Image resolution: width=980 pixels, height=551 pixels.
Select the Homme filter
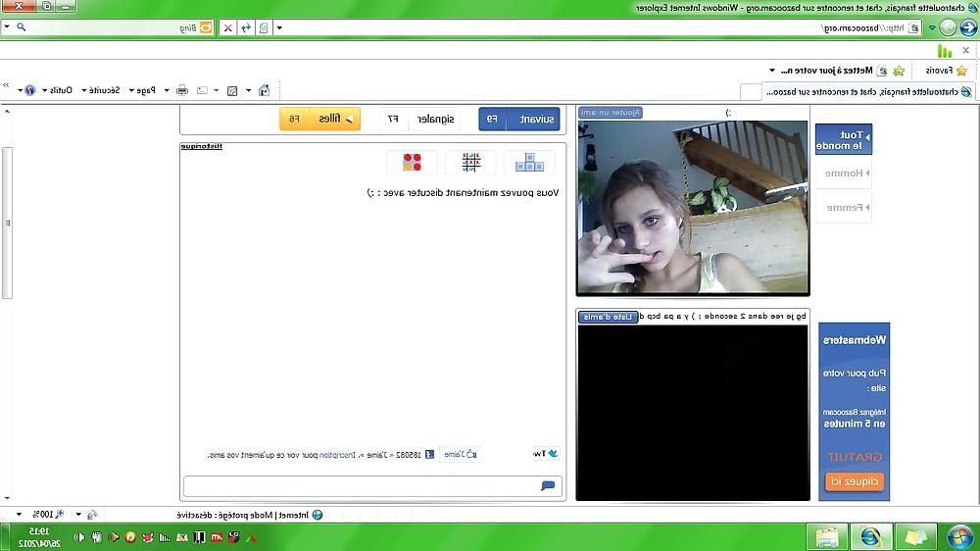click(x=843, y=174)
